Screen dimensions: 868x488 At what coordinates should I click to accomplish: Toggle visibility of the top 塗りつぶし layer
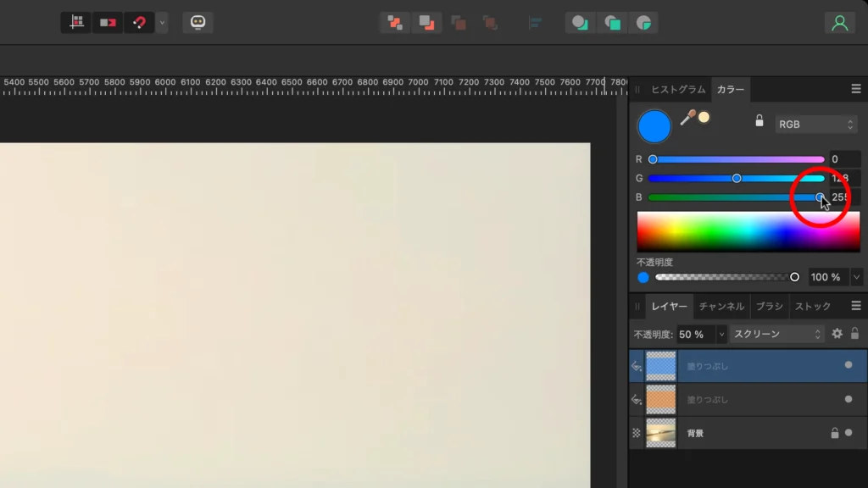[849, 366]
